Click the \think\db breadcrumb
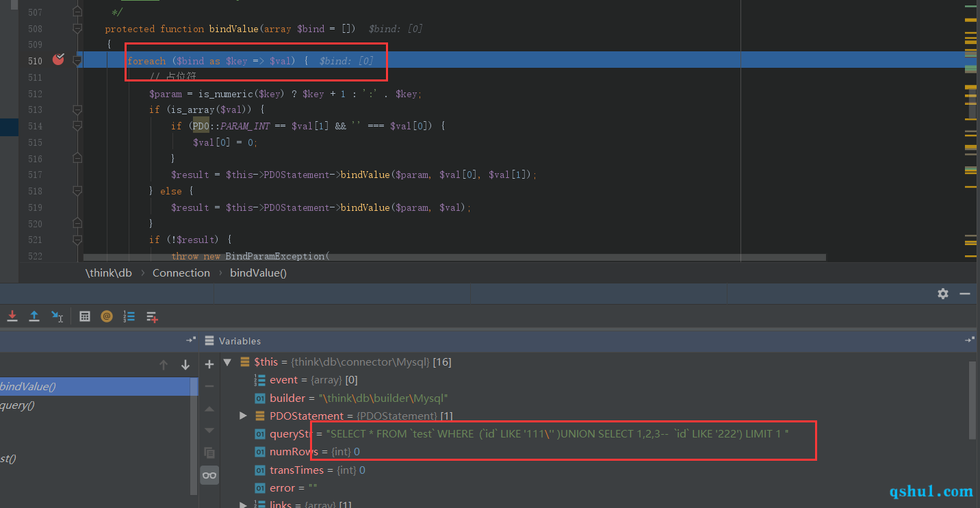Screen dimensions: 980x508 tap(108, 272)
